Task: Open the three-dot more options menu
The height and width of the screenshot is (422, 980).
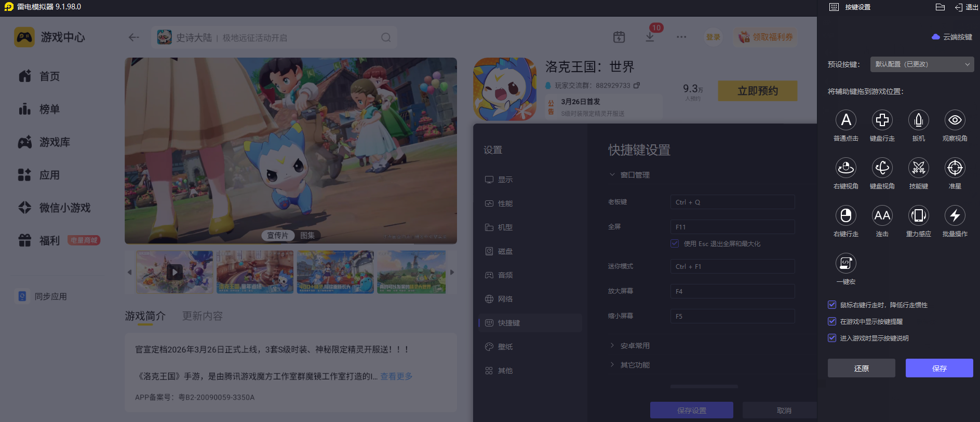Action: (x=681, y=37)
